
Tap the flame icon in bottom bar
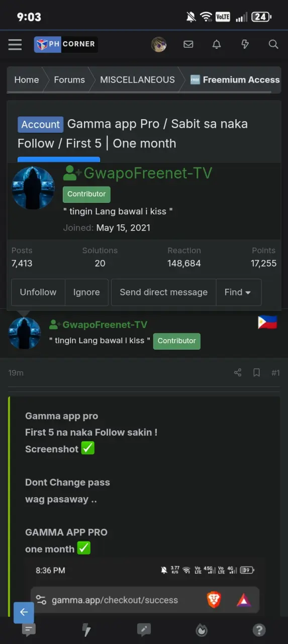click(x=202, y=630)
